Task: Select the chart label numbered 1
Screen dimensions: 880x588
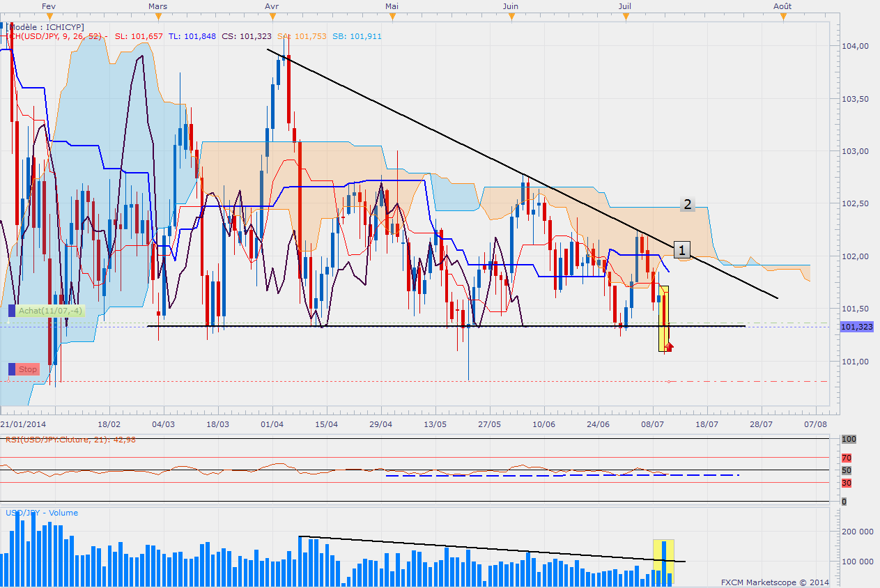Action: point(683,249)
